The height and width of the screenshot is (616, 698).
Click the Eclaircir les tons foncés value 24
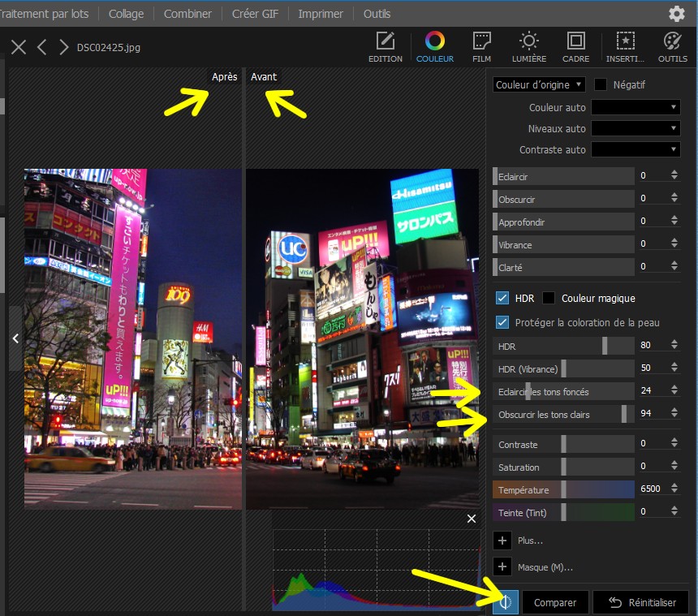point(646,390)
